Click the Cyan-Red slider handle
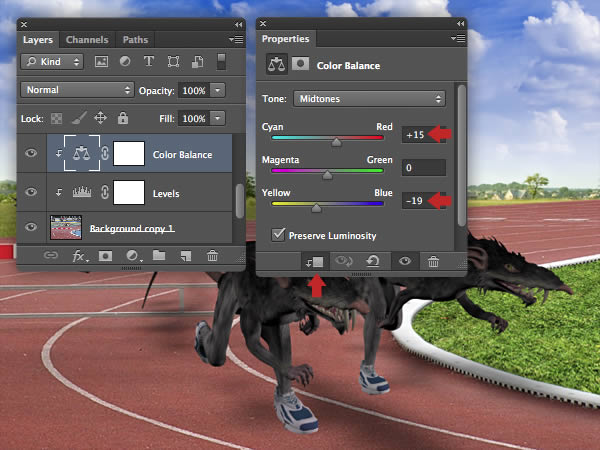 [x=336, y=142]
